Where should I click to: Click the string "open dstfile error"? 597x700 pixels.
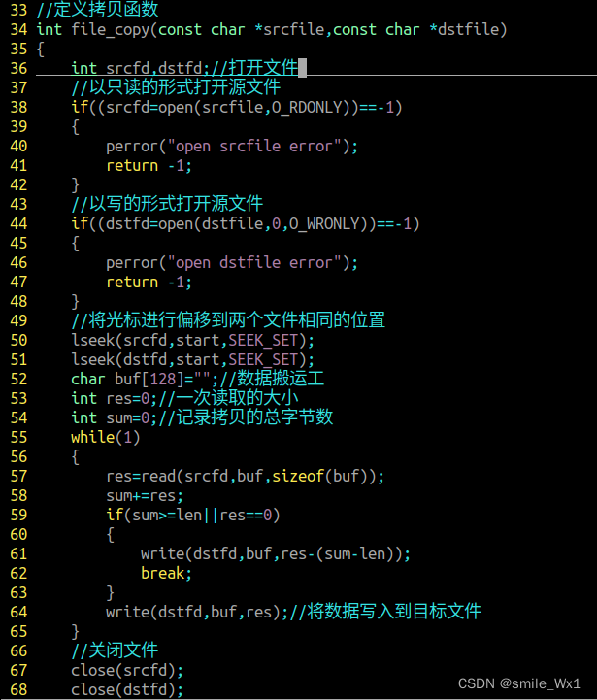[x=254, y=262]
